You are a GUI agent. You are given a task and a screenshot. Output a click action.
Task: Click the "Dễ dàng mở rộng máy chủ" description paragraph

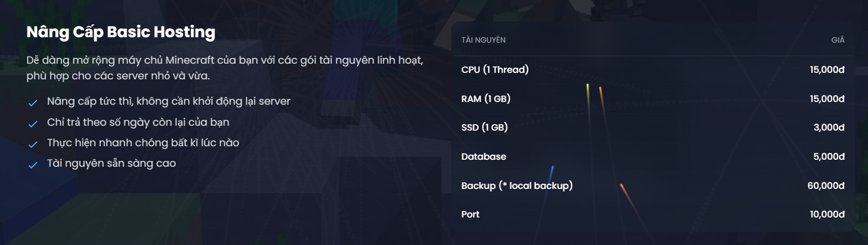coord(224,67)
